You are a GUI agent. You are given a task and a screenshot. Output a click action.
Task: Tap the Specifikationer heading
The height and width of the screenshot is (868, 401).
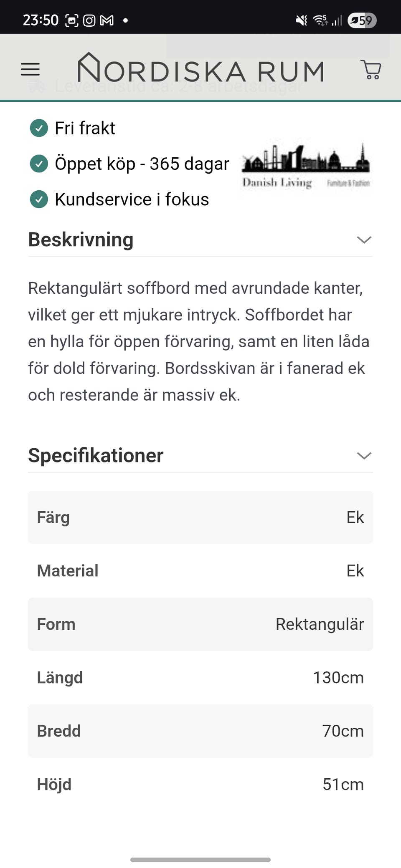[x=96, y=456]
